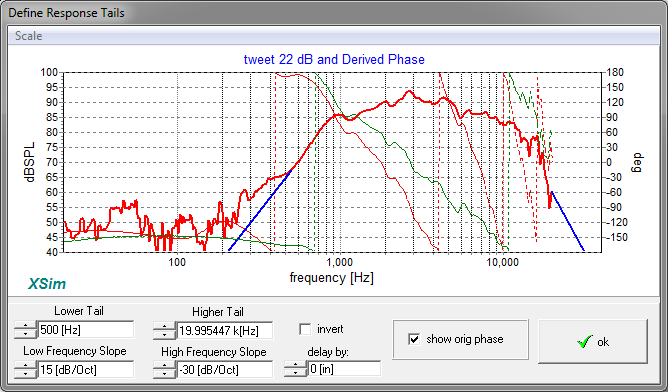Decrease the delay by value
This screenshot has width=668, height=392.
pos(295,373)
